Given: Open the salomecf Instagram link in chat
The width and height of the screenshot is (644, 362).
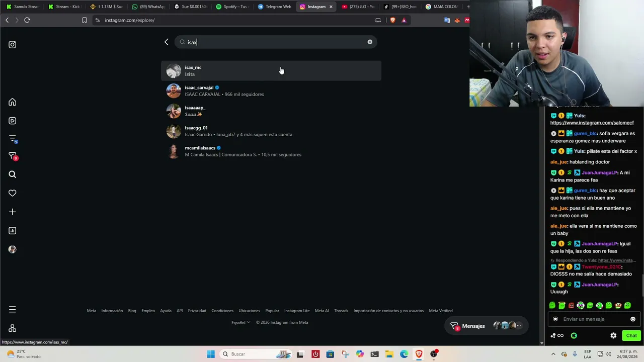Looking at the screenshot, I should (592, 123).
